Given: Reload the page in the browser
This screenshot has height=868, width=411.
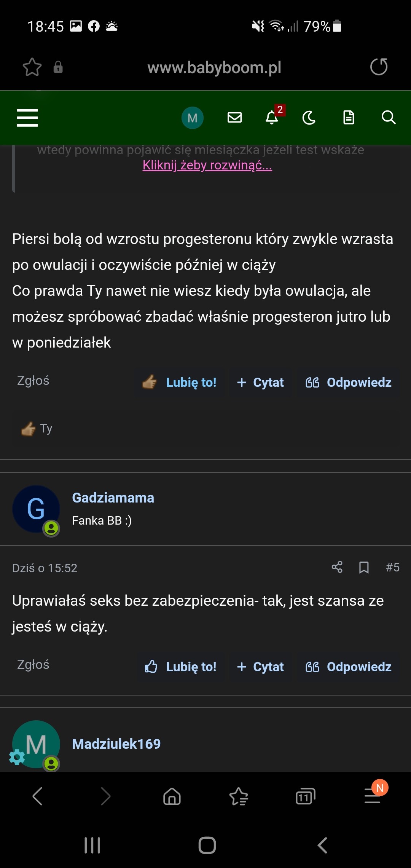Looking at the screenshot, I should (x=379, y=67).
